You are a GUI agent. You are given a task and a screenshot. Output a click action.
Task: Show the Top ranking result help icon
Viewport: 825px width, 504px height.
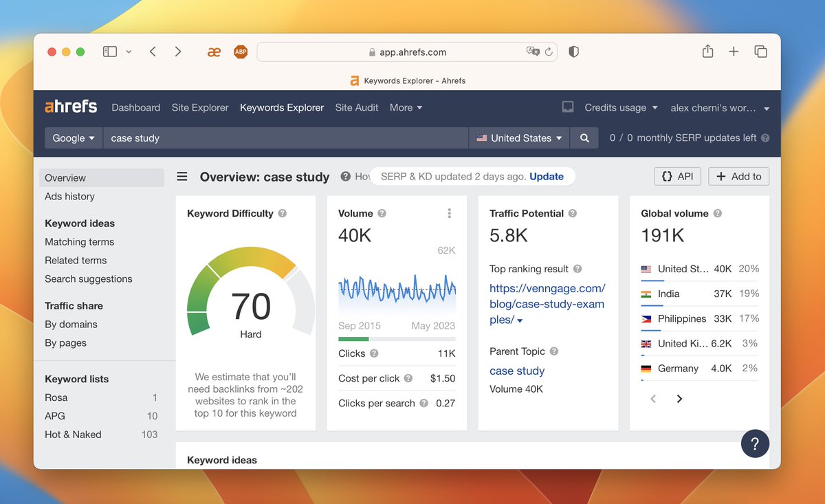pyautogui.click(x=577, y=269)
